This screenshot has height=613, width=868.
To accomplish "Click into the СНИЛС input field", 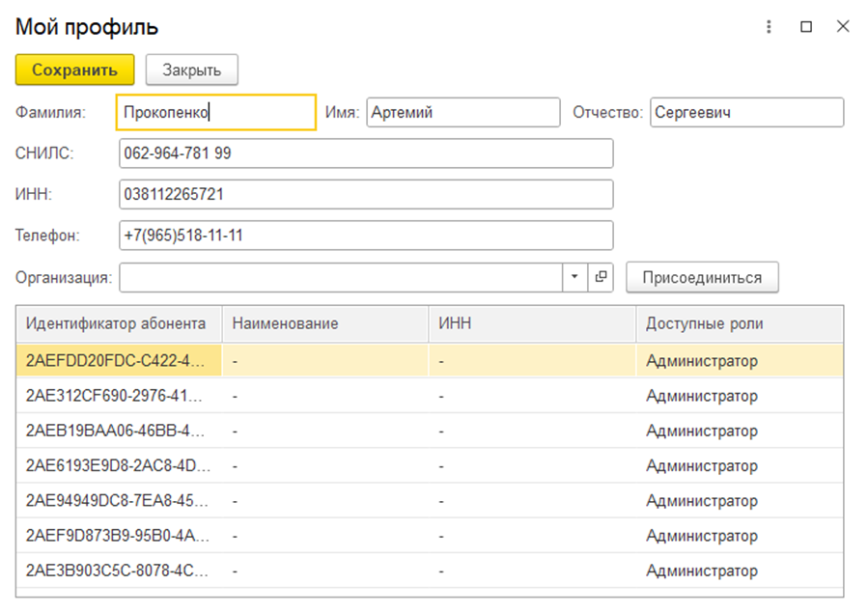I will click(366, 153).
